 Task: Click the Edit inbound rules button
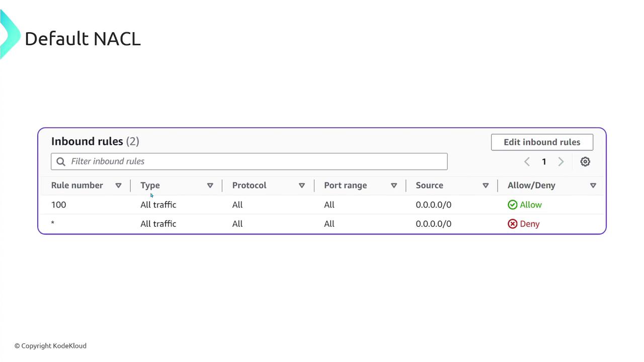(x=542, y=142)
